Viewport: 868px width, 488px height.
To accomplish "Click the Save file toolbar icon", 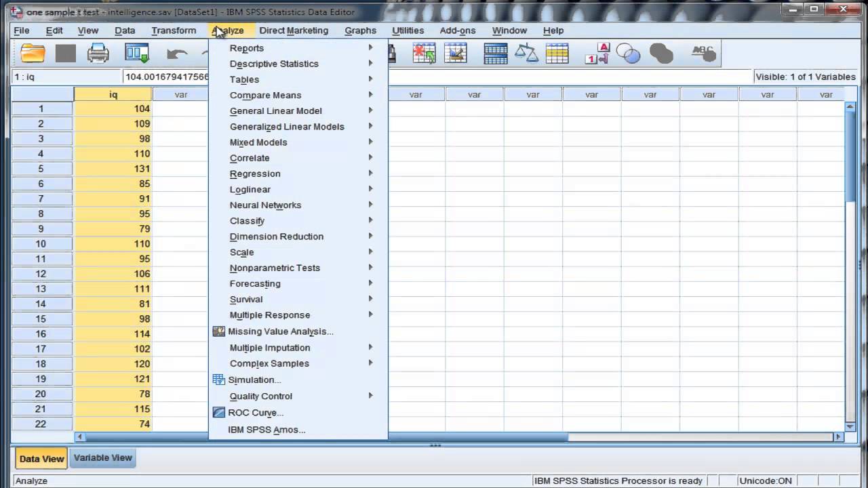I will point(66,54).
